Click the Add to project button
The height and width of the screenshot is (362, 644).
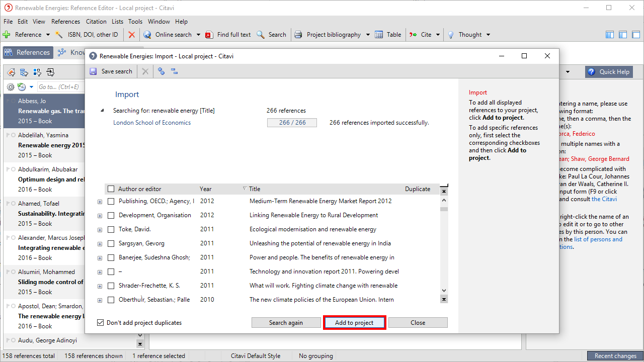354,323
